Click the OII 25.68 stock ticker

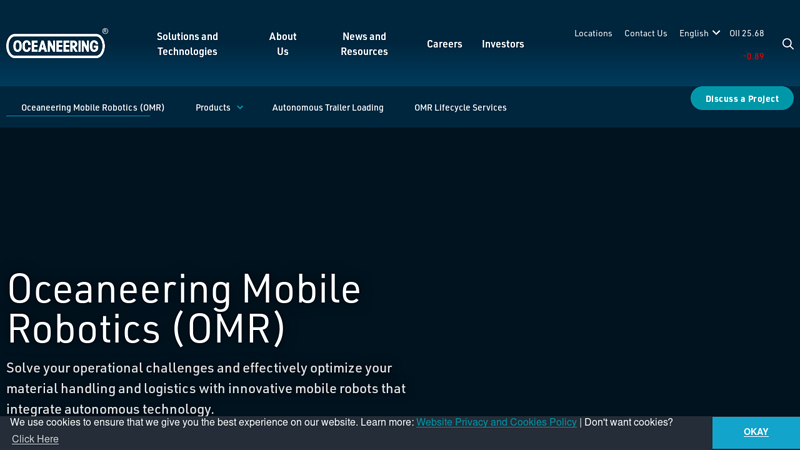point(746,33)
